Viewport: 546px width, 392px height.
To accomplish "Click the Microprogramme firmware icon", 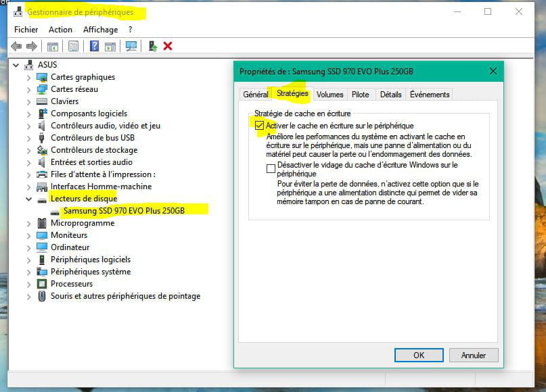I will [41, 223].
